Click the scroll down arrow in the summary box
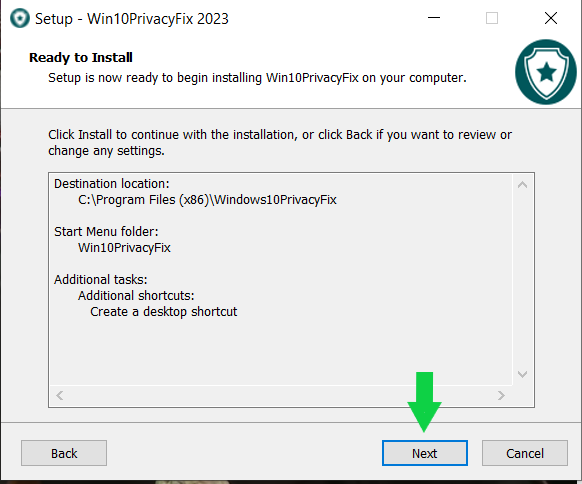582x484 pixels. (523, 374)
